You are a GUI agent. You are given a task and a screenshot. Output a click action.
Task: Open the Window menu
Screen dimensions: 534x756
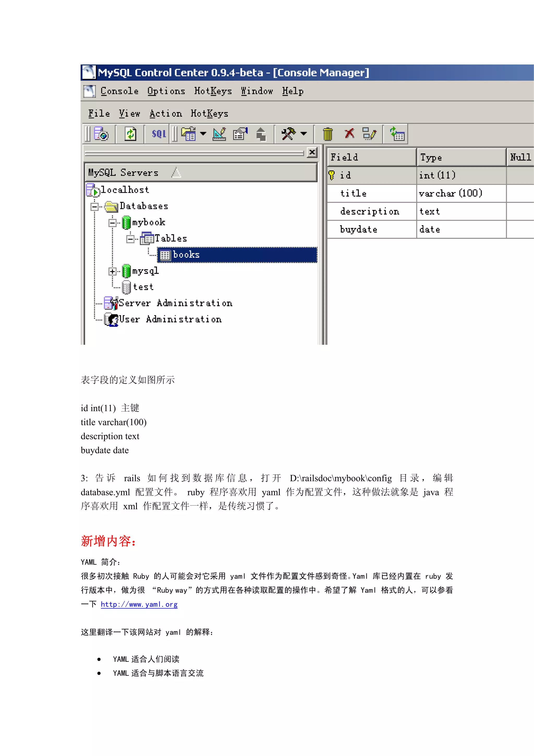[257, 91]
